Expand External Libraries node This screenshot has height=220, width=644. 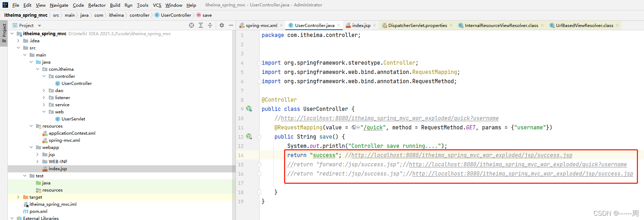tap(12, 218)
